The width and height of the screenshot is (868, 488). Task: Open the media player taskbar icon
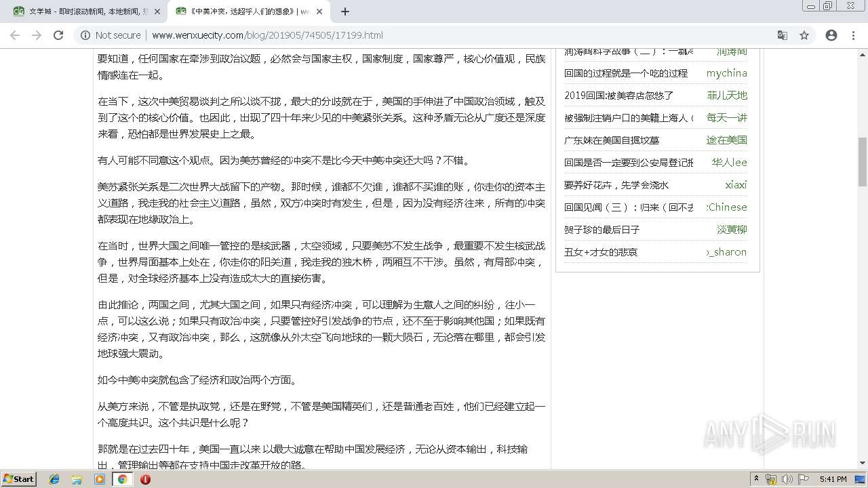tap(100, 479)
